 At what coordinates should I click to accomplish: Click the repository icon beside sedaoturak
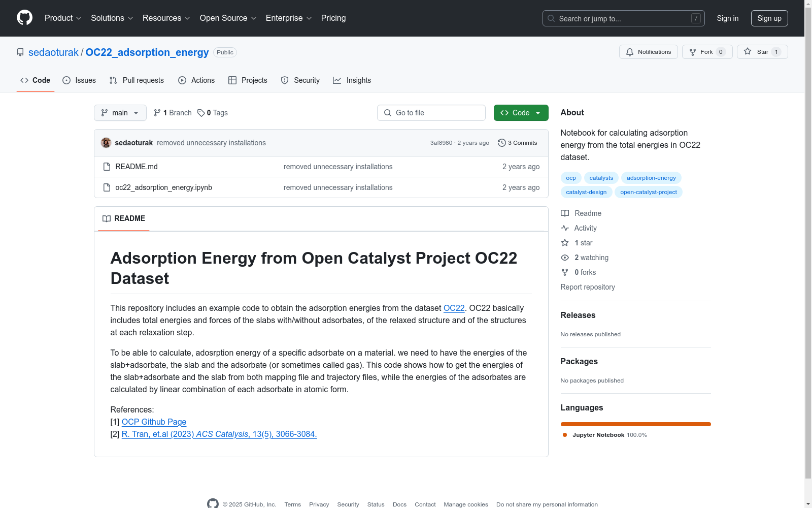tap(20, 52)
